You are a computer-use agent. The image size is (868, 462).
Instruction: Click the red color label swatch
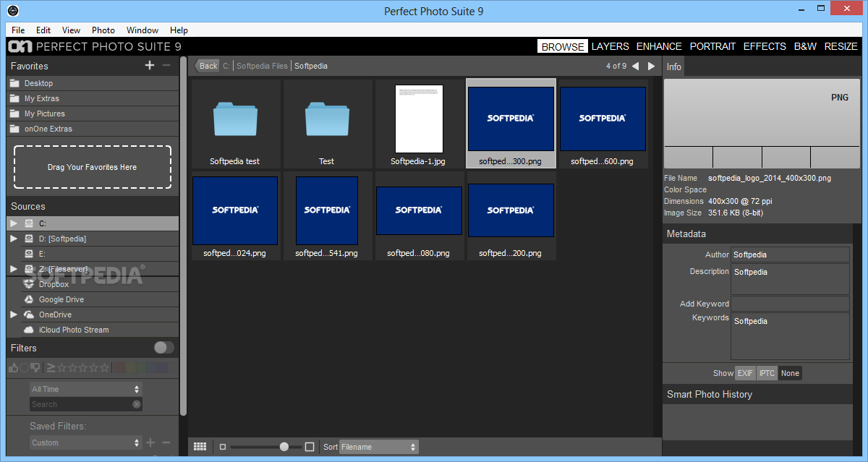click(x=119, y=367)
